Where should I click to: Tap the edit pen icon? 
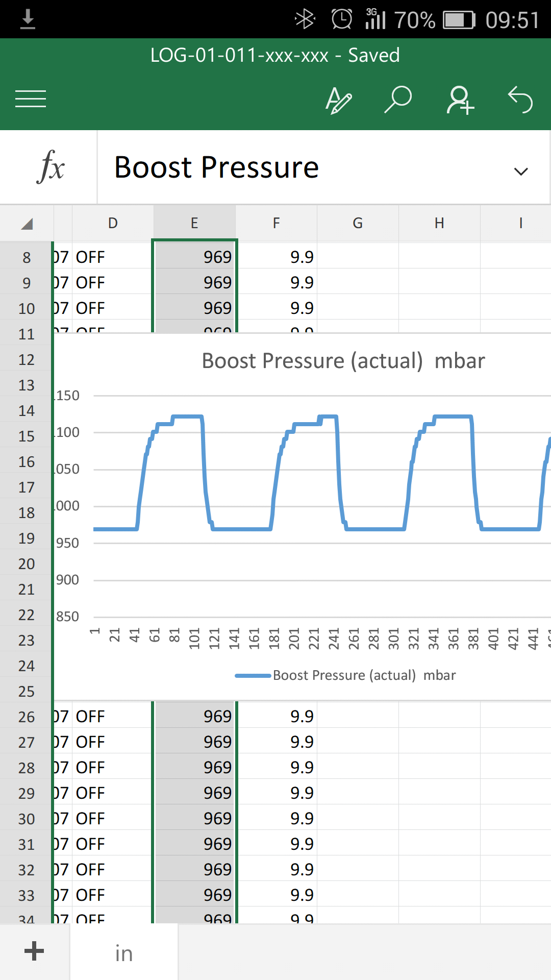[338, 100]
